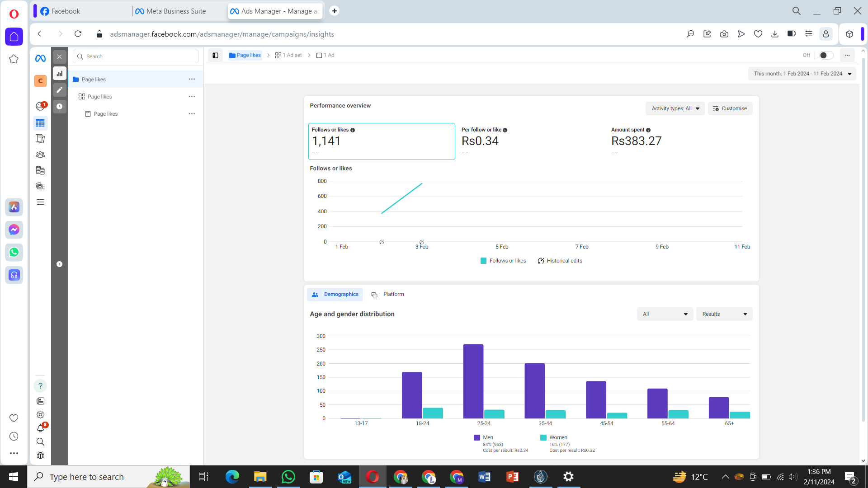Screen dimensions: 868x488
Task: Open the Results dropdown
Action: click(x=724, y=314)
